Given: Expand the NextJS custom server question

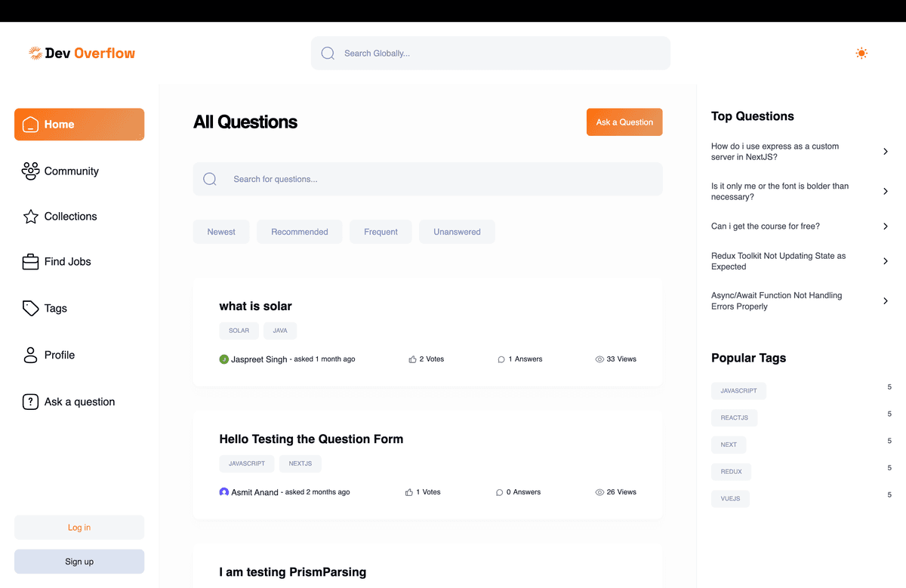Looking at the screenshot, I should coord(885,151).
